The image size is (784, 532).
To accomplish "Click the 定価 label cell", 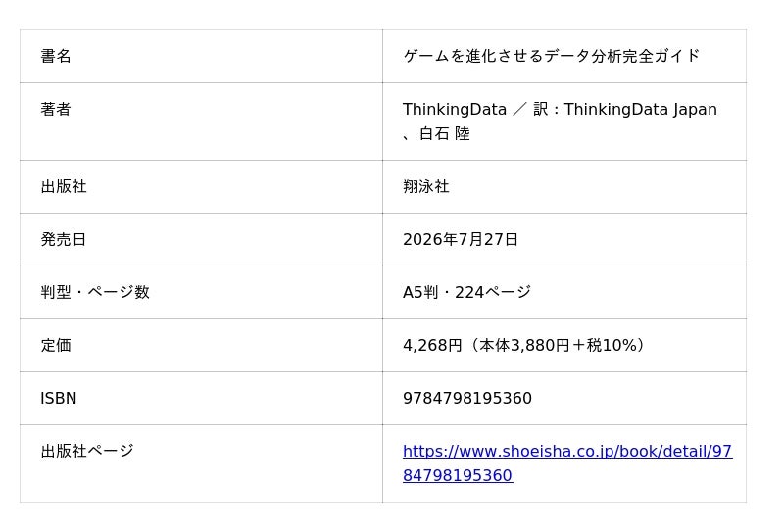I will 201,346.
